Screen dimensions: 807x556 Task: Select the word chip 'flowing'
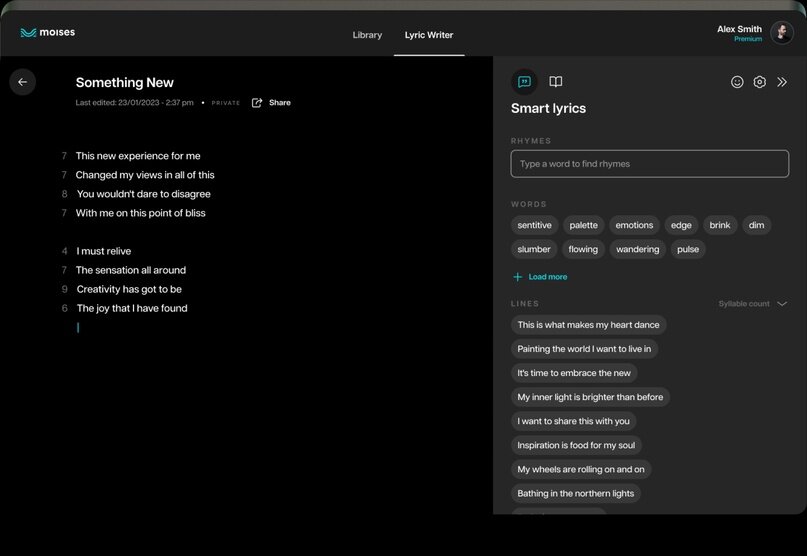click(x=583, y=249)
